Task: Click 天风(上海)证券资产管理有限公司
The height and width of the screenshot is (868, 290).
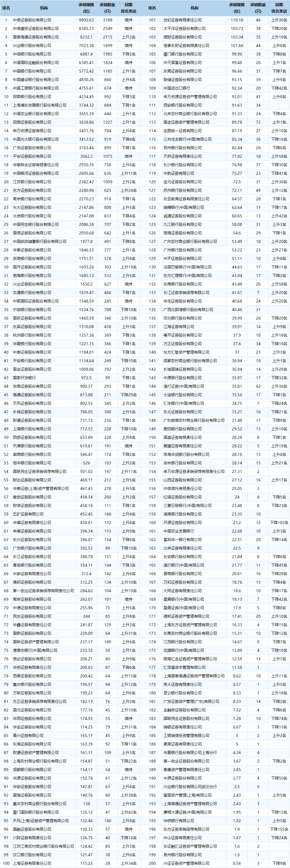Action: (41, 820)
